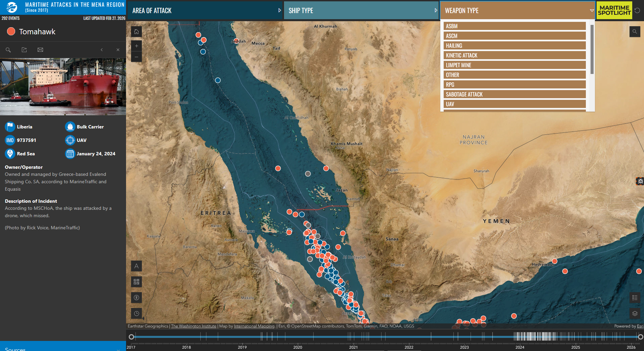Select ASBM from weapon type list
644x351 pixels.
click(x=514, y=26)
